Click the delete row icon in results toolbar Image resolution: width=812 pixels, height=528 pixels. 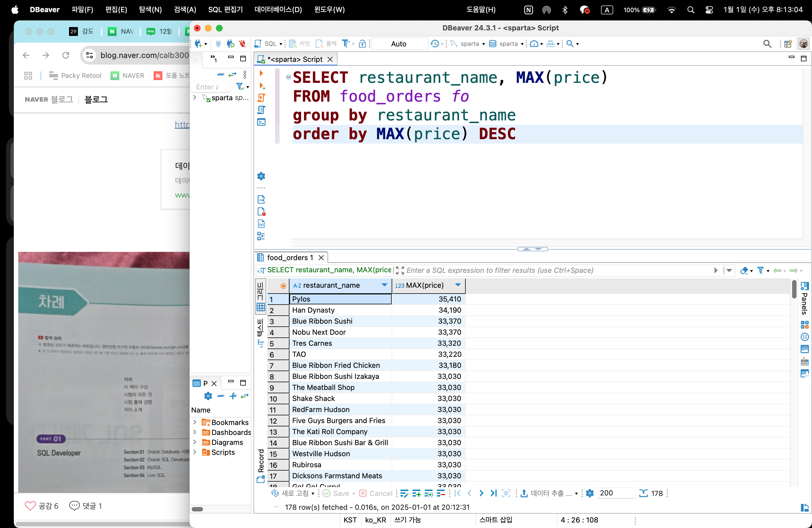point(441,493)
